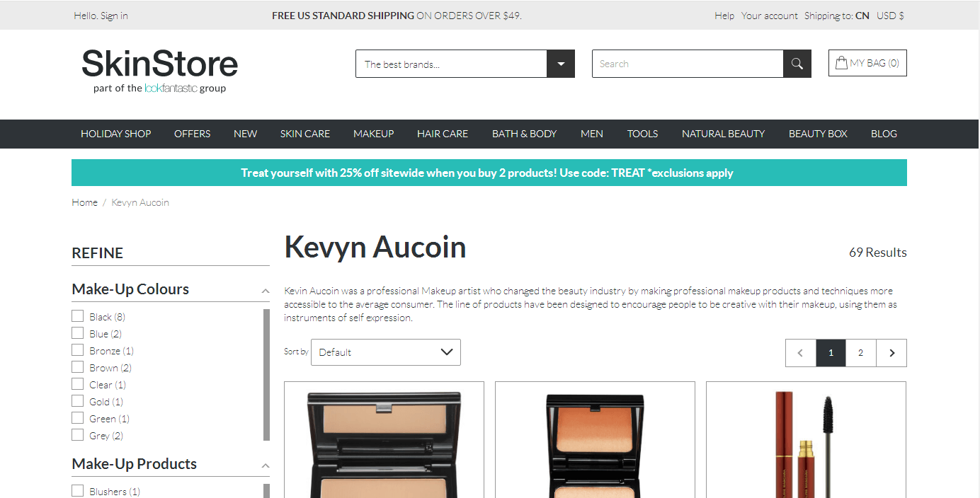Check the Gold (1) colour filter

[x=78, y=401]
